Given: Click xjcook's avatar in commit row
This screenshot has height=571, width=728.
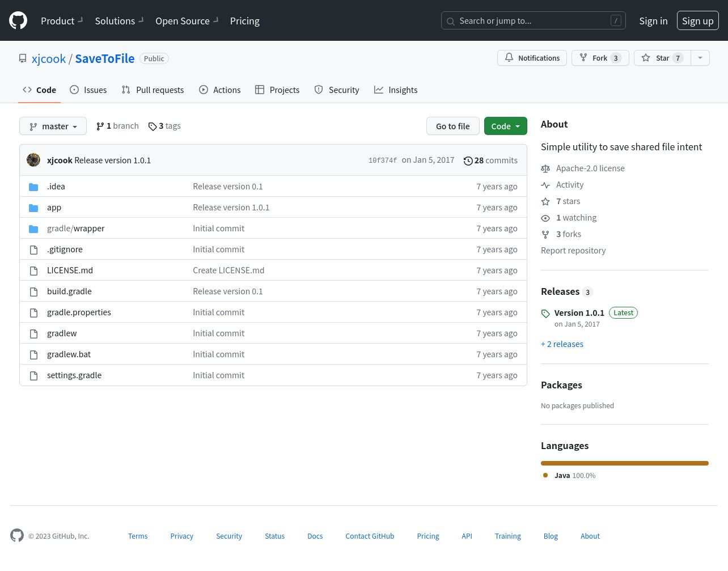Looking at the screenshot, I should [x=33, y=160].
